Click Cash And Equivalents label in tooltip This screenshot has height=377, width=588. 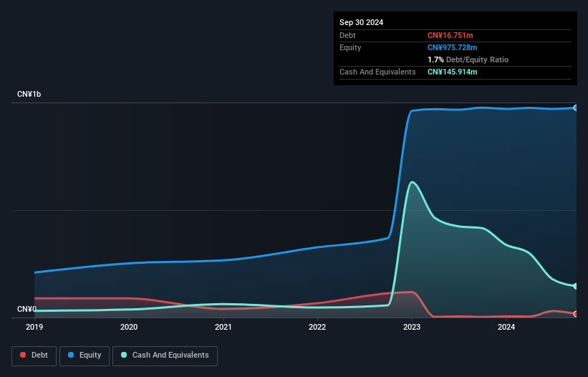point(377,72)
